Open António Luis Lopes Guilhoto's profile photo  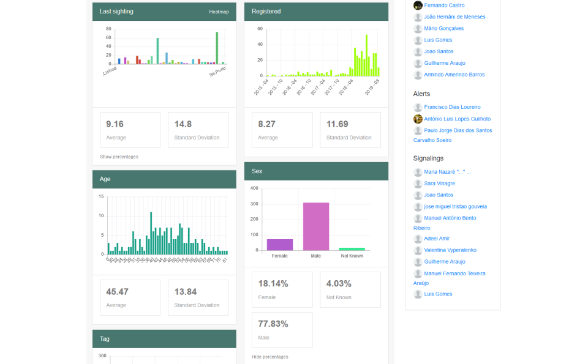(x=418, y=119)
